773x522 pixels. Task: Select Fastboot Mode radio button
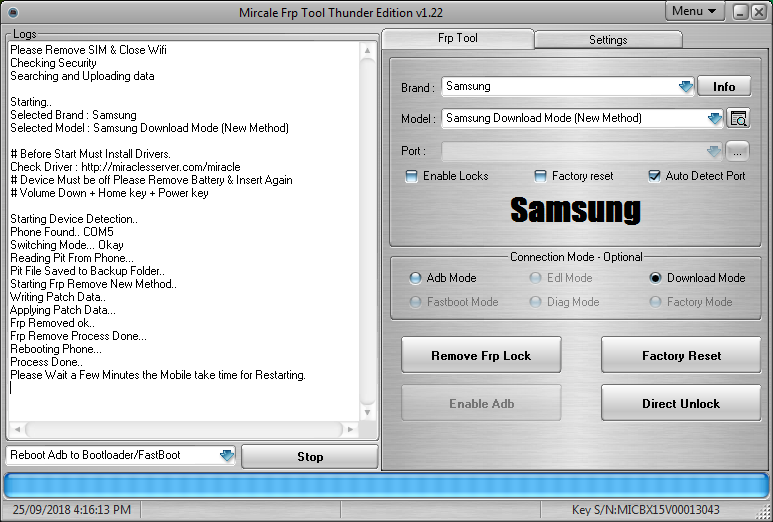click(415, 302)
